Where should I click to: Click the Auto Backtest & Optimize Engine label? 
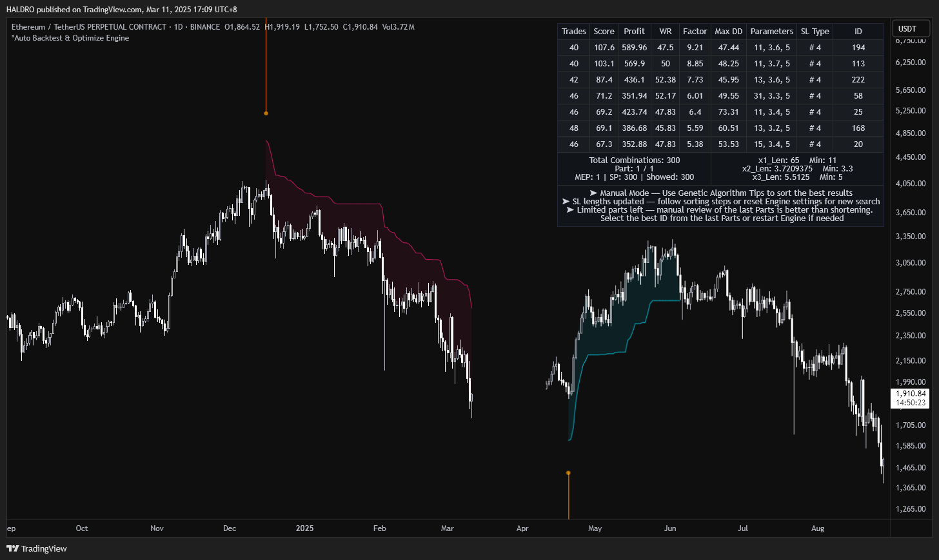point(70,38)
